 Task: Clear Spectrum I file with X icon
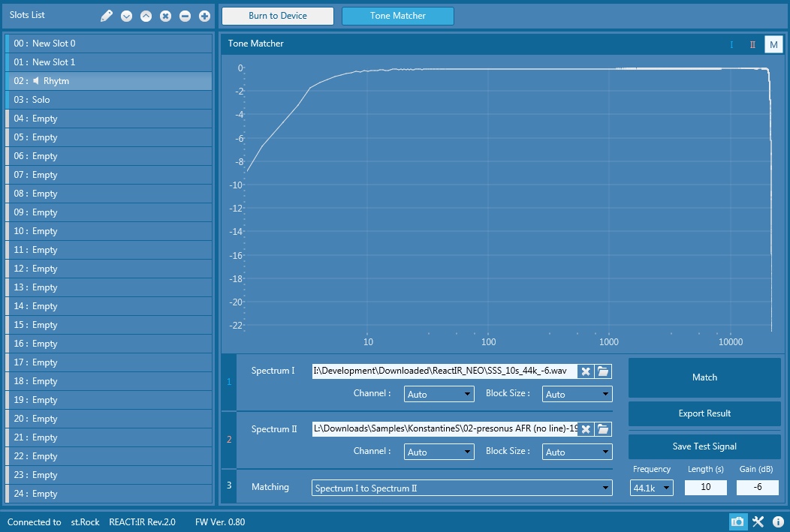tap(586, 371)
